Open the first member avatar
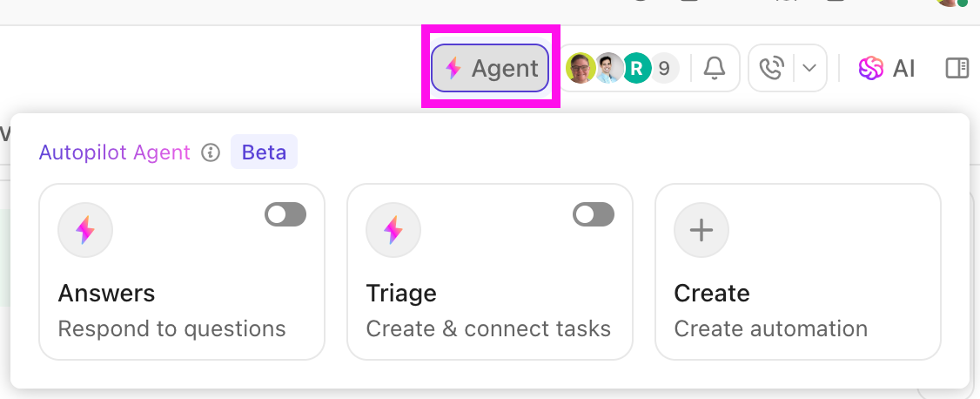 click(x=581, y=68)
